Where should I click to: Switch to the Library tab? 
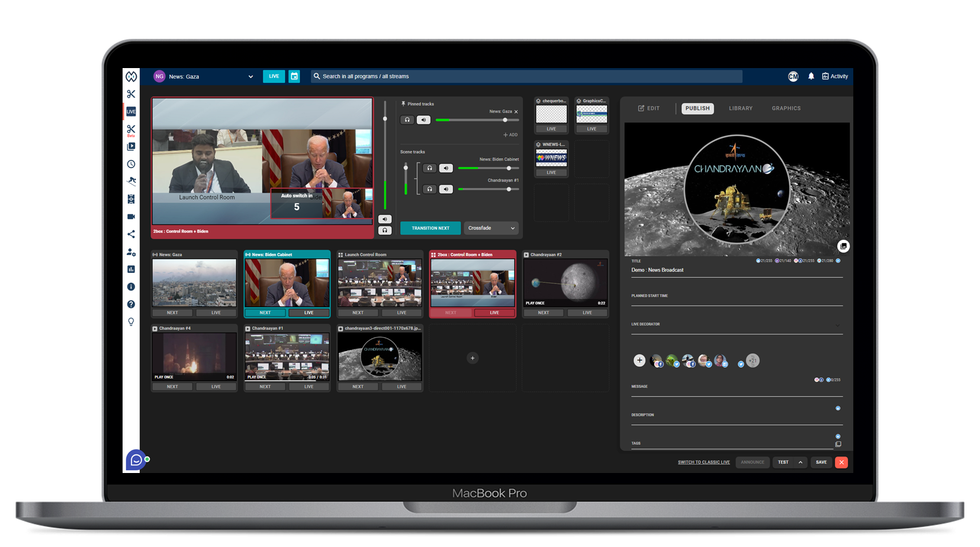[740, 108]
